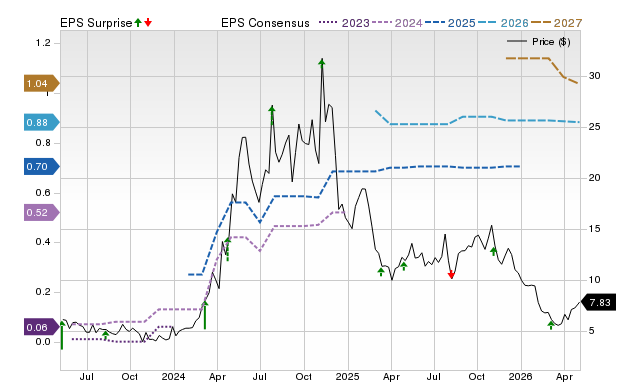Image resolution: width=640 pixels, height=382 pixels.
Task: Click the 2026 x-axis label
Action: pyautogui.click(x=520, y=376)
